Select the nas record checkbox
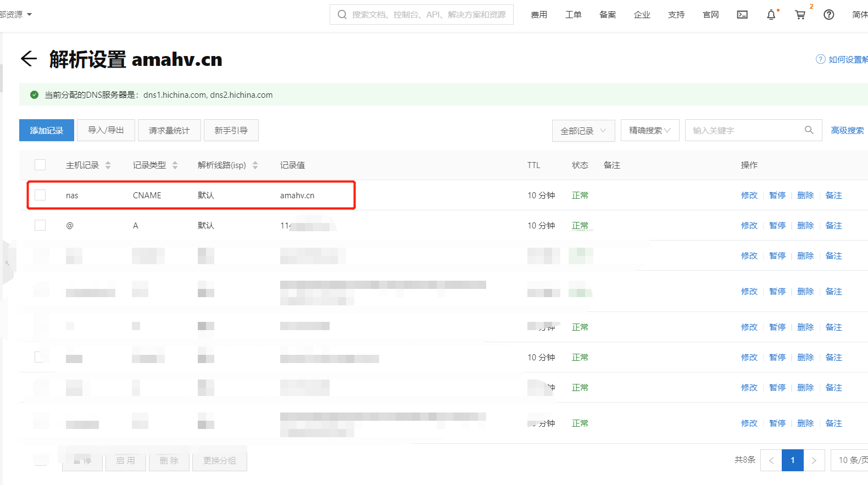The height and width of the screenshot is (485, 868). (x=40, y=195)
